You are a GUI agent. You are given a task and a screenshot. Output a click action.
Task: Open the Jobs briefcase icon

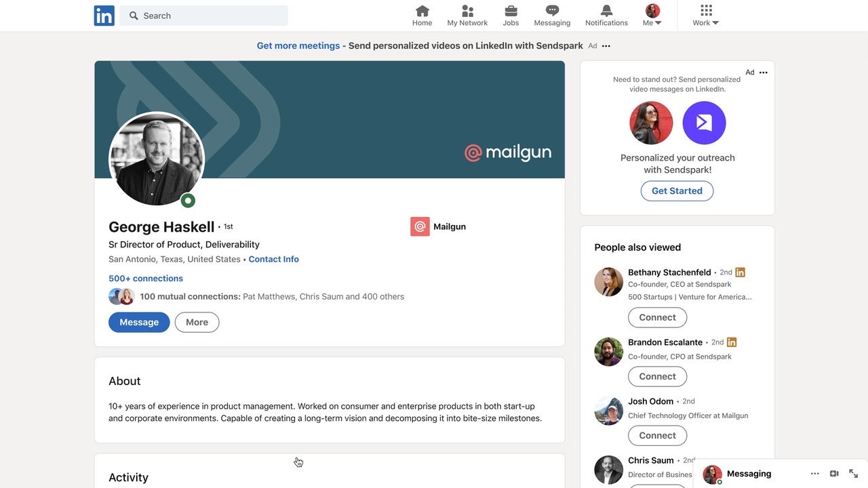[x=511, y=16]
